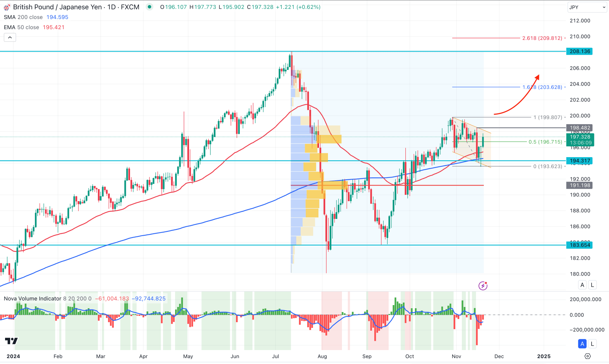Select the Nova Volume Indicator legend
Screen dimensions: 609x364
point(32,298)
